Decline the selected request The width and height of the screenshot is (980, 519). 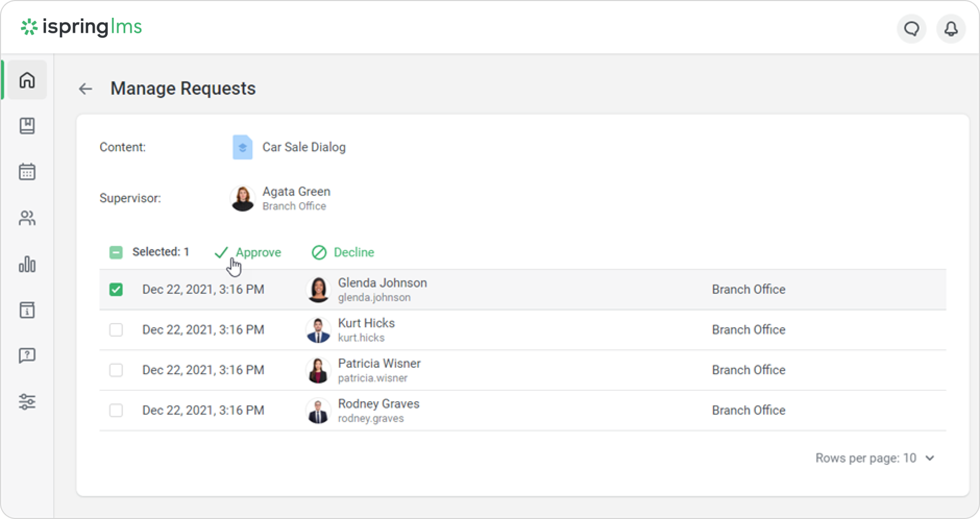pyautogui.click(x=343, y=253)
